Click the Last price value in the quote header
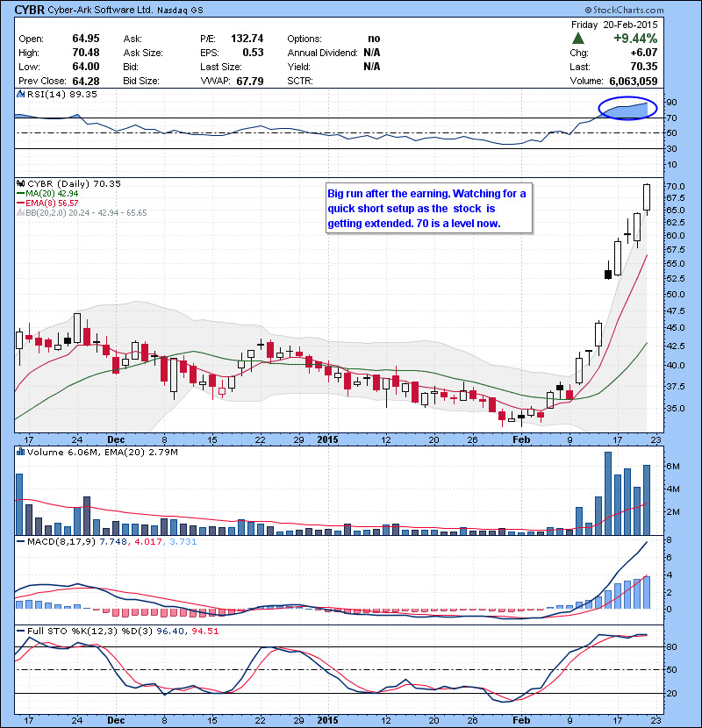Viewport: 702px width, 728px height. [644, 67]
